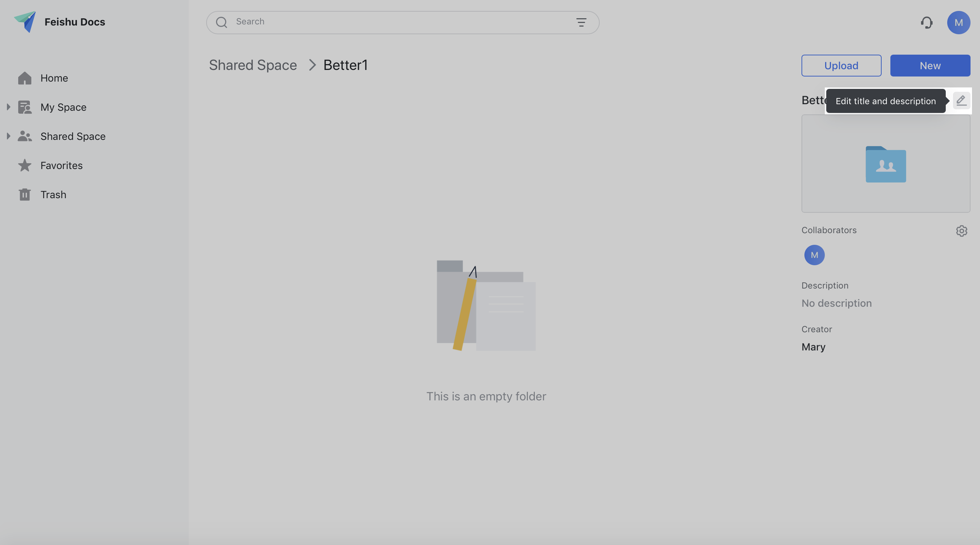The width and height of the screenshot is (980, 545).
Task: Click the Home house icon
Action: tap(25, 78)
